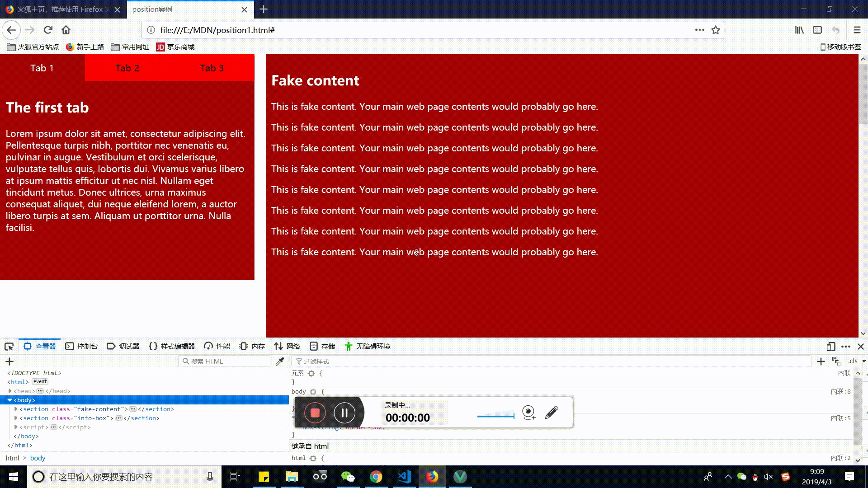Screen dimensions: 868x488
Task: Pause the screen recording
Action: pos(344,413)
